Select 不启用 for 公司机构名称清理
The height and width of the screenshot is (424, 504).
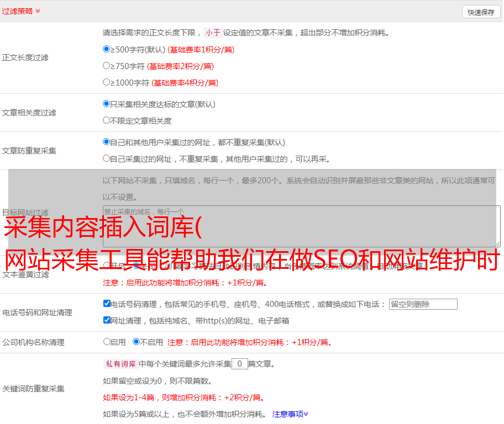[136, 342]
